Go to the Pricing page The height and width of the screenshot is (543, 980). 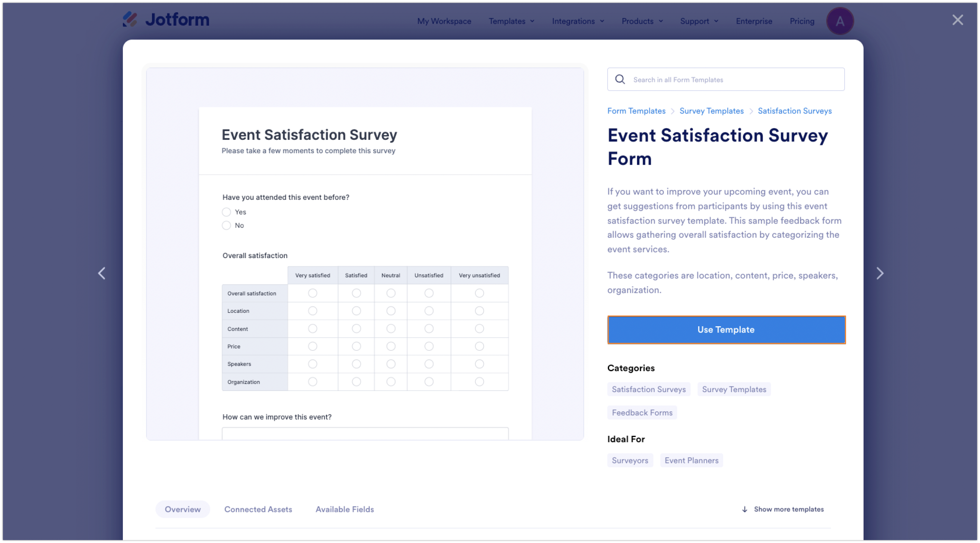802,21
